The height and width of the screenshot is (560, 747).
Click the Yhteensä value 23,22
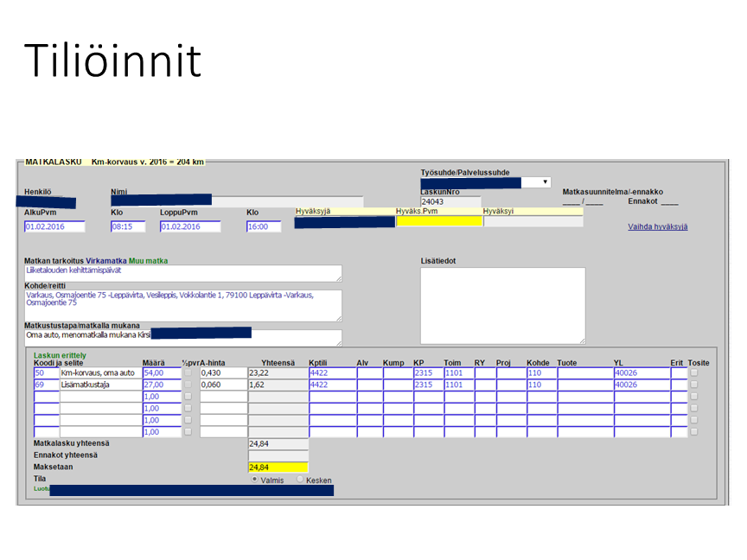click(278, 372)
